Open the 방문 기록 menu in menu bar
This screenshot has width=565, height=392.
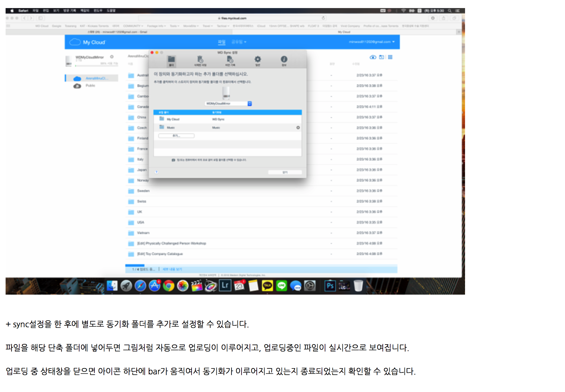[x=70, y=11]
